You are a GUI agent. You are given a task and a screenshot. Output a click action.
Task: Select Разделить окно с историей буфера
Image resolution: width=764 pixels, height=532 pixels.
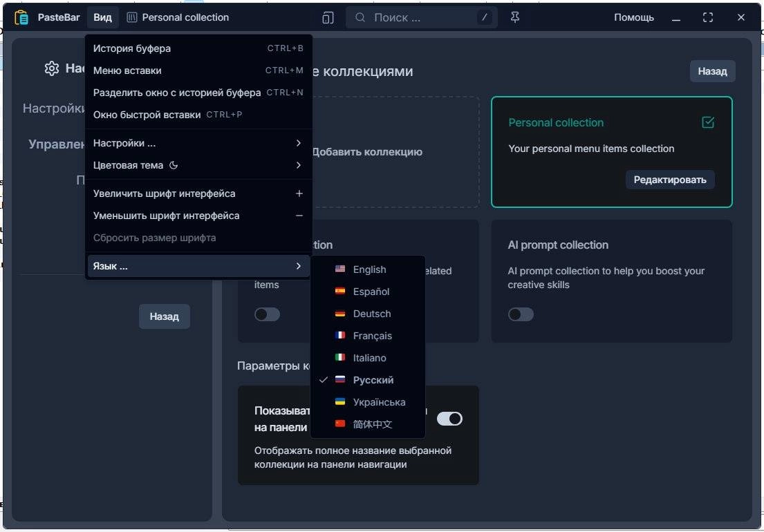coord(198,93)
